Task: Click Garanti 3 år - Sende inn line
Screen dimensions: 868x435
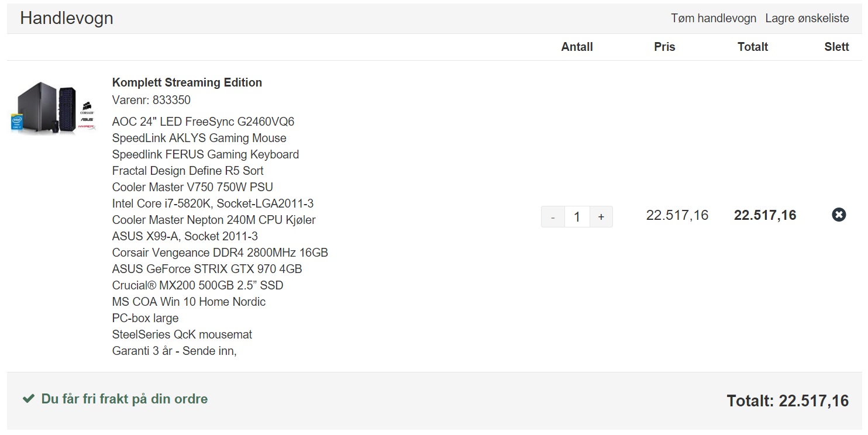Action: pyautogui.click(x=174, y=351)
